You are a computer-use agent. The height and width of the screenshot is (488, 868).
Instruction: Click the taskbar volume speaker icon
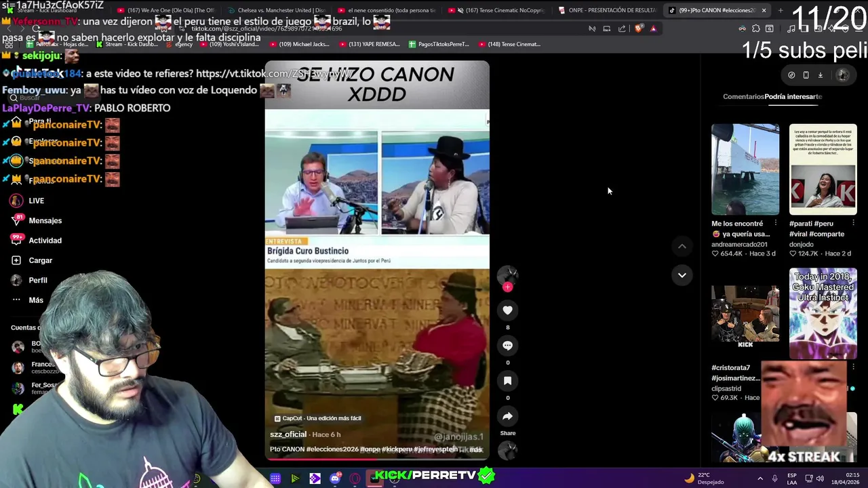[819, 479]
